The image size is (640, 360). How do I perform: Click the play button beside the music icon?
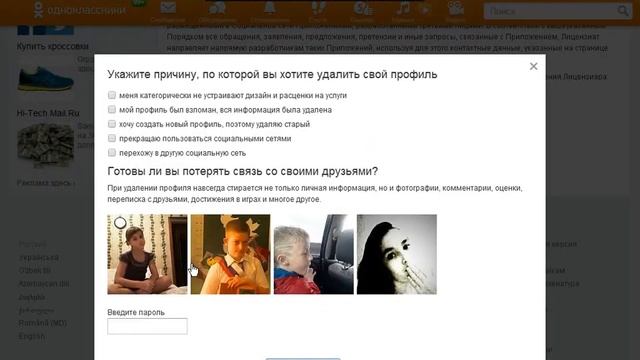click(x=426, y=9)
